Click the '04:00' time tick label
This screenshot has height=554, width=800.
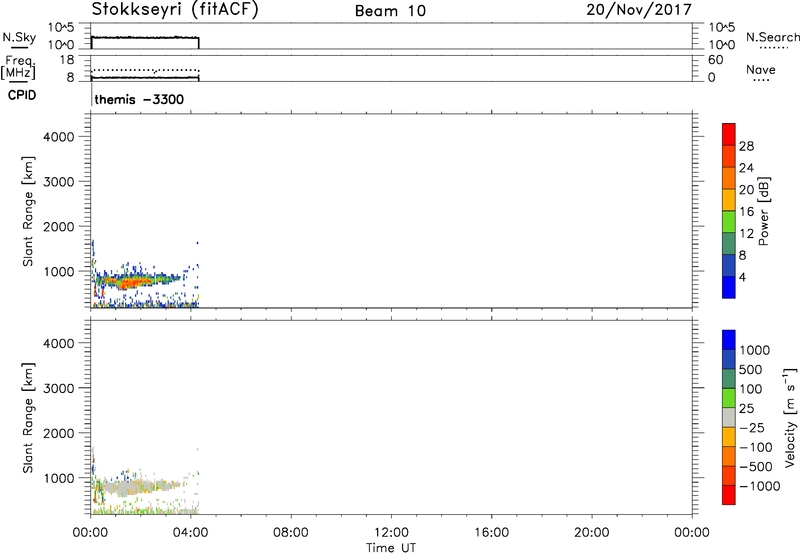tap(190, 533)
